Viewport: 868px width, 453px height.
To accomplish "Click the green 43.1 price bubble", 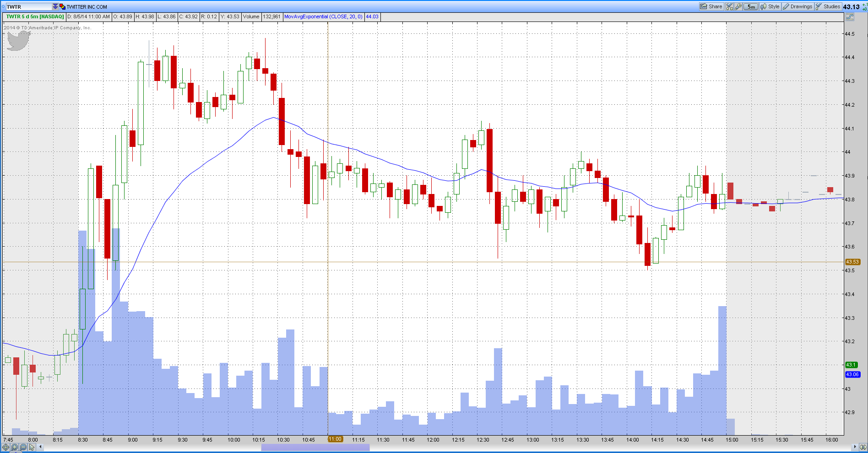I will [x=851, y=365].
